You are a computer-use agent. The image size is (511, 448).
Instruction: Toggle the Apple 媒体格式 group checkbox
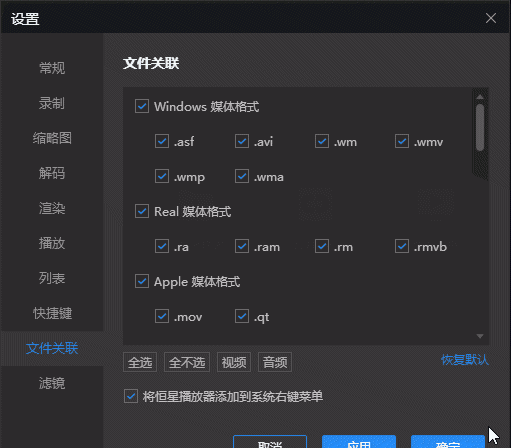142,281
